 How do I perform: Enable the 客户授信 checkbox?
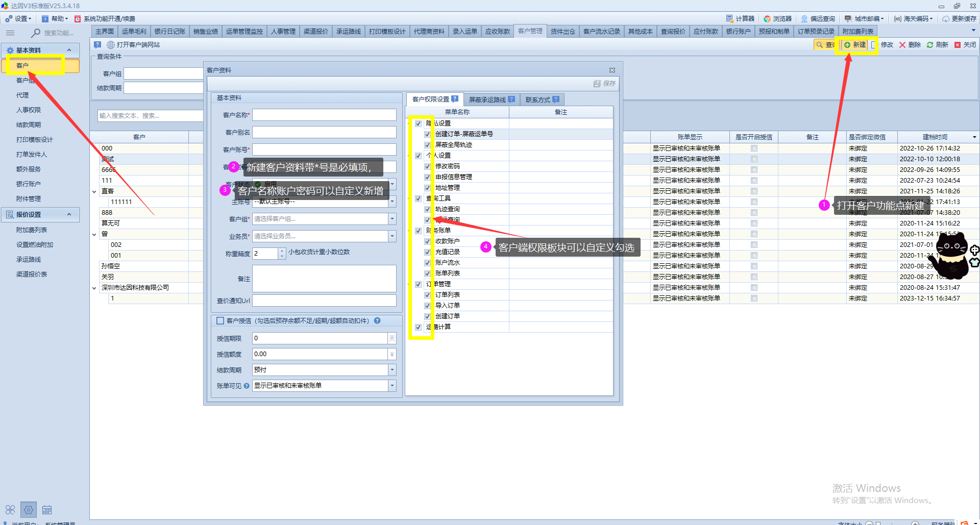tap(220, 321)
